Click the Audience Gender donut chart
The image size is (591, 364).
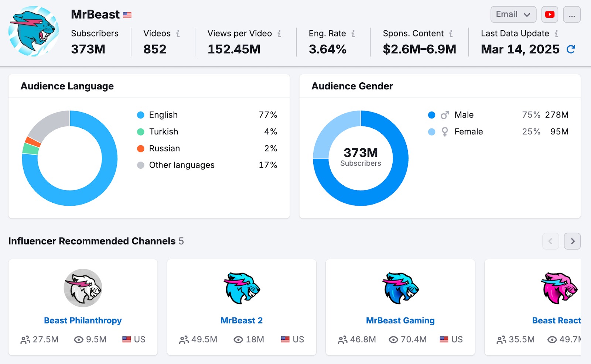click(x=361, y=158)
